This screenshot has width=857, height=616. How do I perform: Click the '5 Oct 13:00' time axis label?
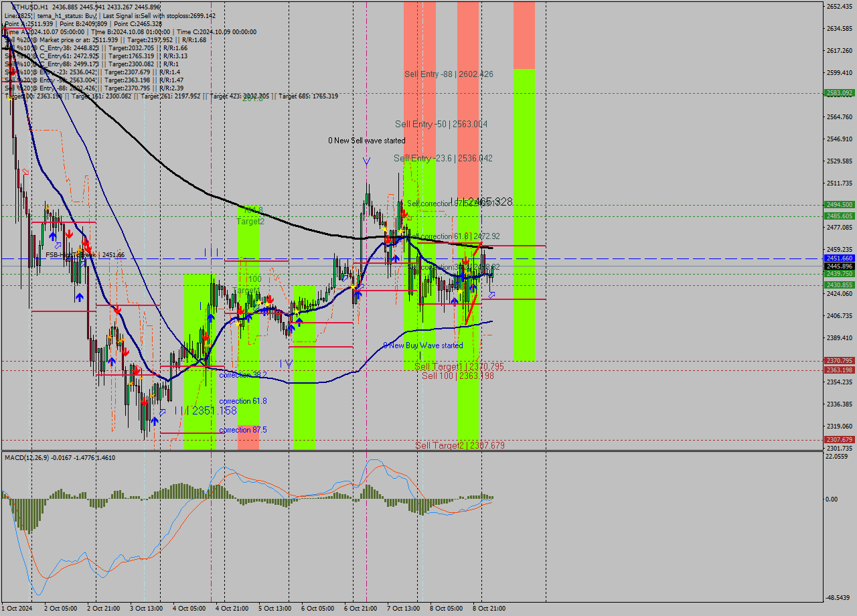(275, 609)
